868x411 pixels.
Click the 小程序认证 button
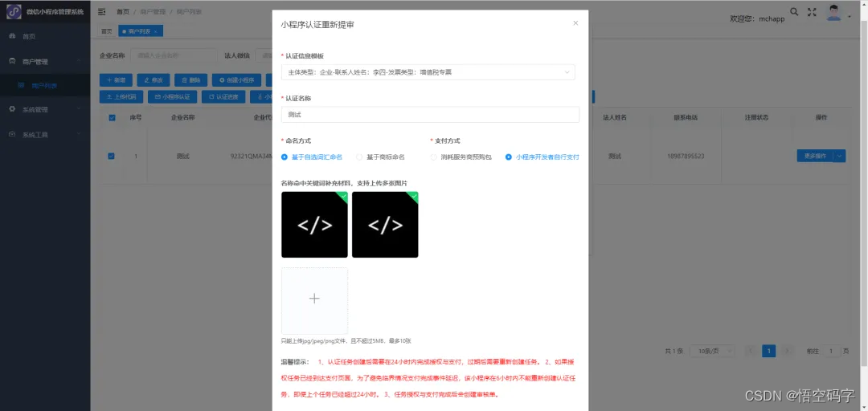point(172,97)
